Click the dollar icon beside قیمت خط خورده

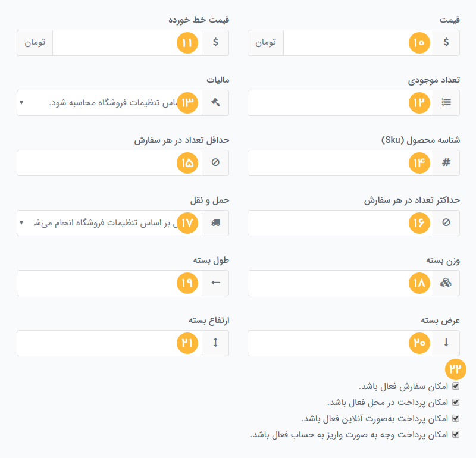coord(215,43)
